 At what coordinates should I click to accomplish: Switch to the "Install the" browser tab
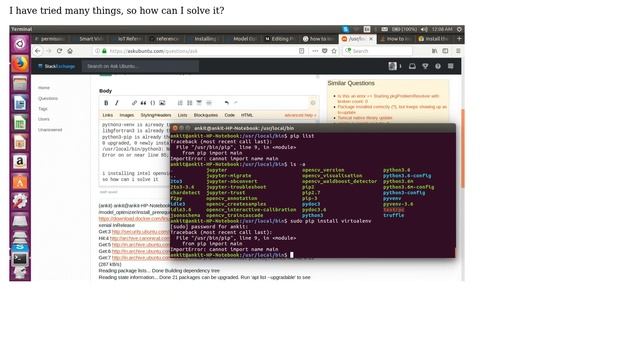434,39
